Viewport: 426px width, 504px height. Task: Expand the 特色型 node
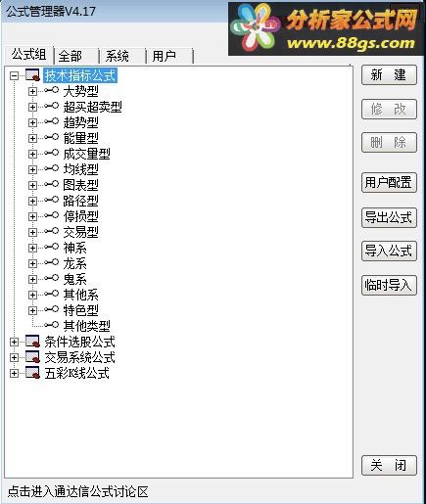(32, 311)
